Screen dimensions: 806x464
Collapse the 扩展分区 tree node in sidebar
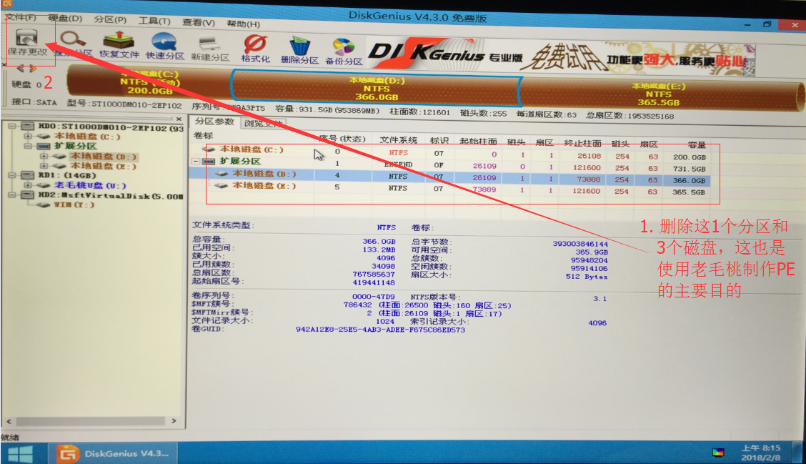tap(28, 146)
